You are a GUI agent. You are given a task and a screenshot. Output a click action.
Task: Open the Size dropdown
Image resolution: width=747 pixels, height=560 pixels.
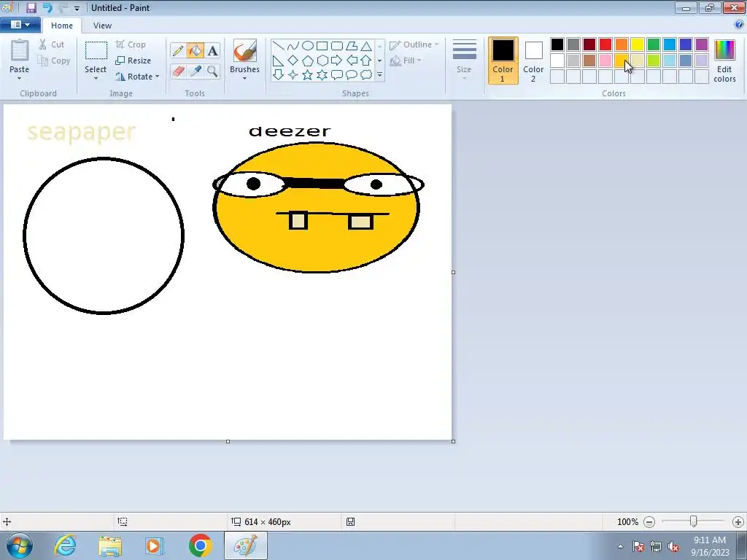(x=464, y=60)
